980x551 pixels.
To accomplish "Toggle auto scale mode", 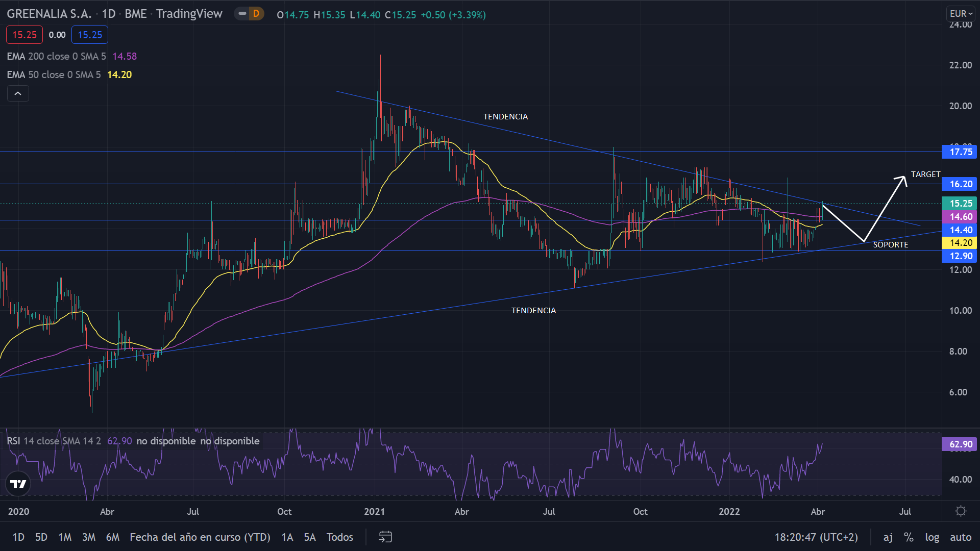I will pos(961,537).
